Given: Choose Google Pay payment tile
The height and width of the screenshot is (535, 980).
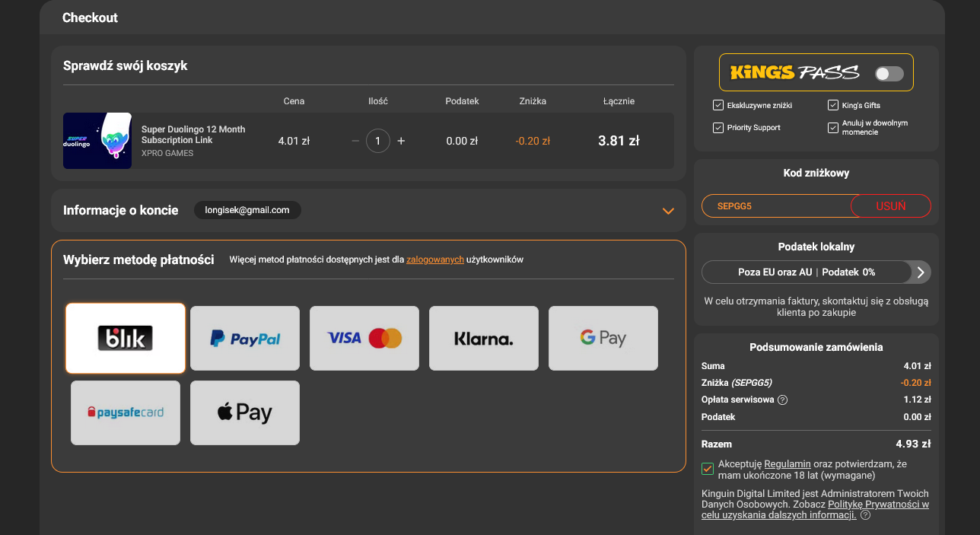Looking at the screenshot, I should coord(603,339).
